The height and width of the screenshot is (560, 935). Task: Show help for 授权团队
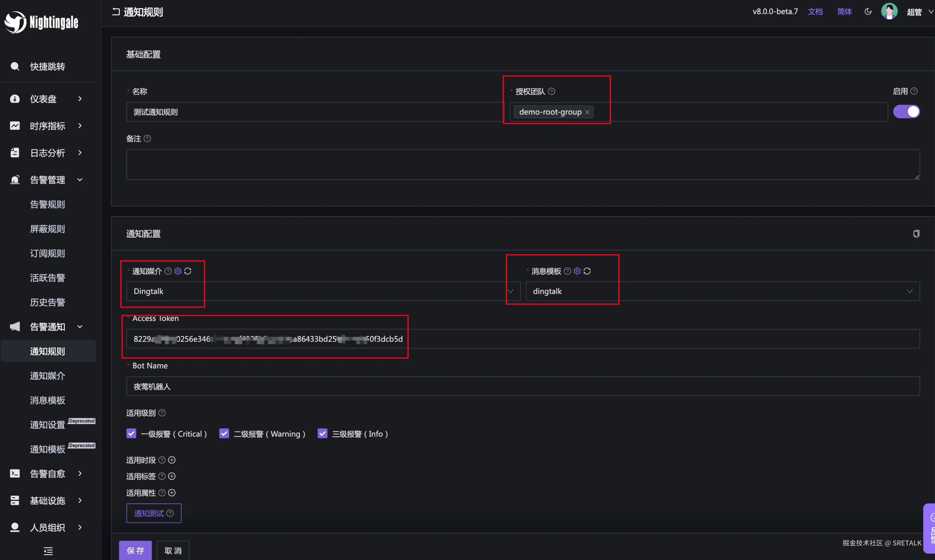coord(551,91)
